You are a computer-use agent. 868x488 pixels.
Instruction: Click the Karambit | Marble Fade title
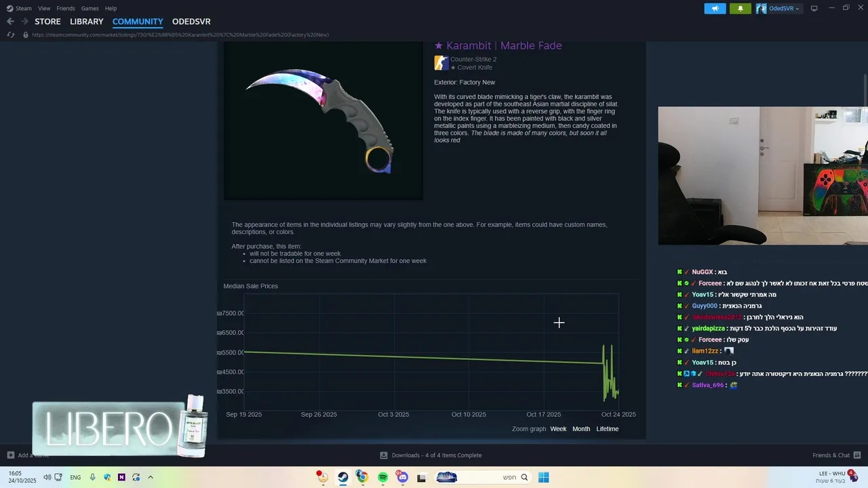tap(504, 45)
